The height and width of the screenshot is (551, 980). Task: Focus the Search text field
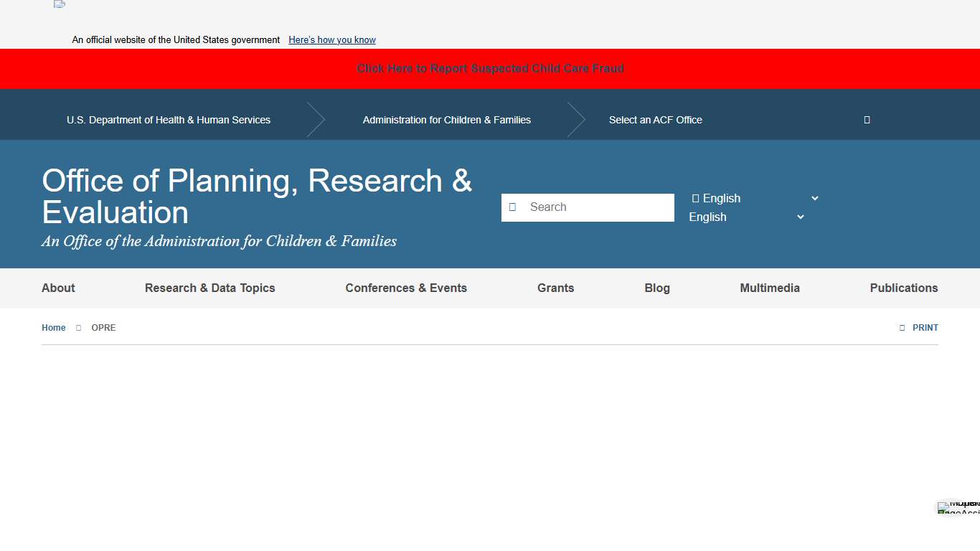(x=599, y=207)
